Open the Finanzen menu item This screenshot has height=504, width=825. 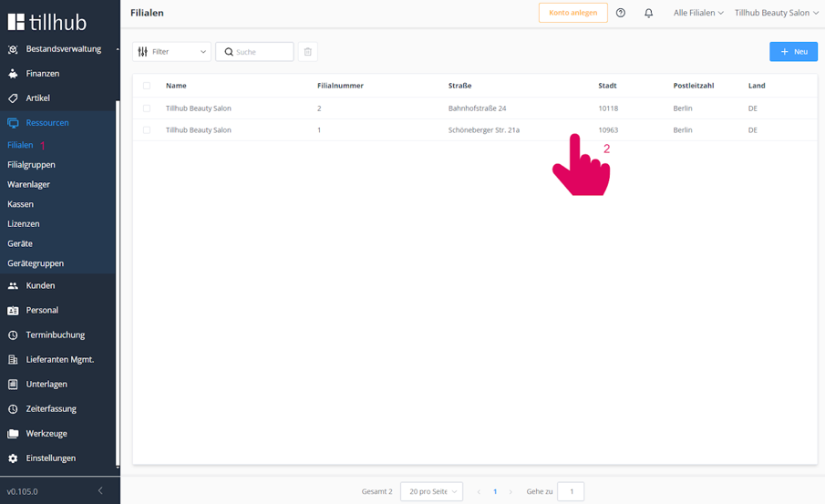point(43,74)
